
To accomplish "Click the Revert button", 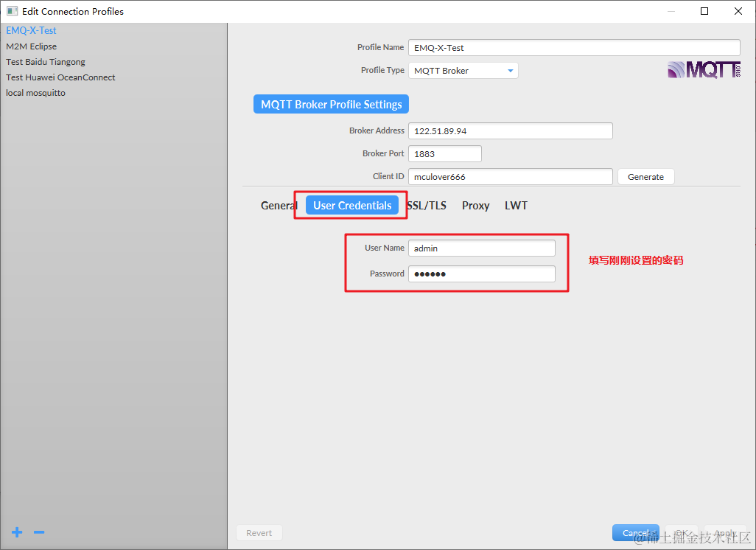I will pos(259,533).
